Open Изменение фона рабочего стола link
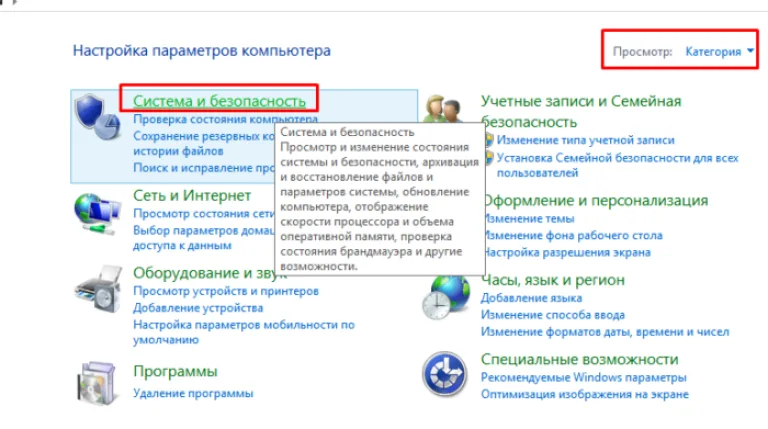 point(573,236)
